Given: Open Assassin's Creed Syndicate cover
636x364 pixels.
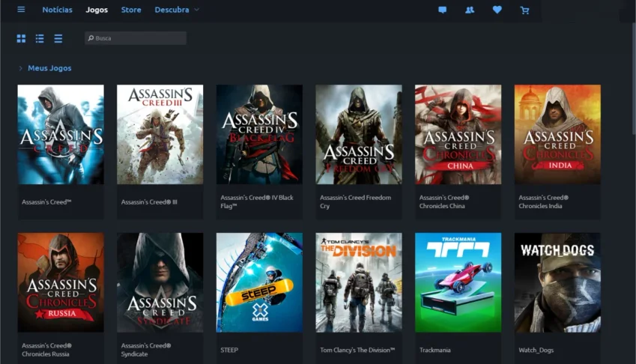Looking at the screenshot, I should pos(160,282).
